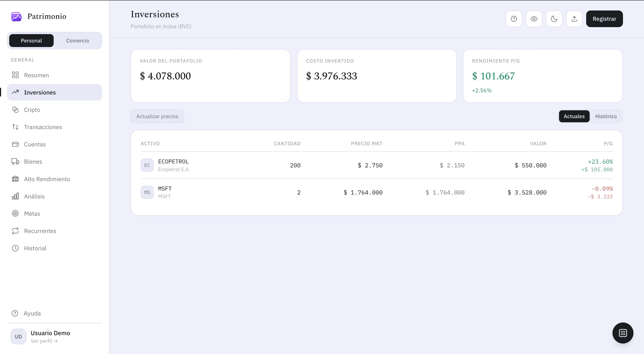Viewport: 644px width, 354px height.
Task: Follow the Ver perfil link
Action: [44, 341]
